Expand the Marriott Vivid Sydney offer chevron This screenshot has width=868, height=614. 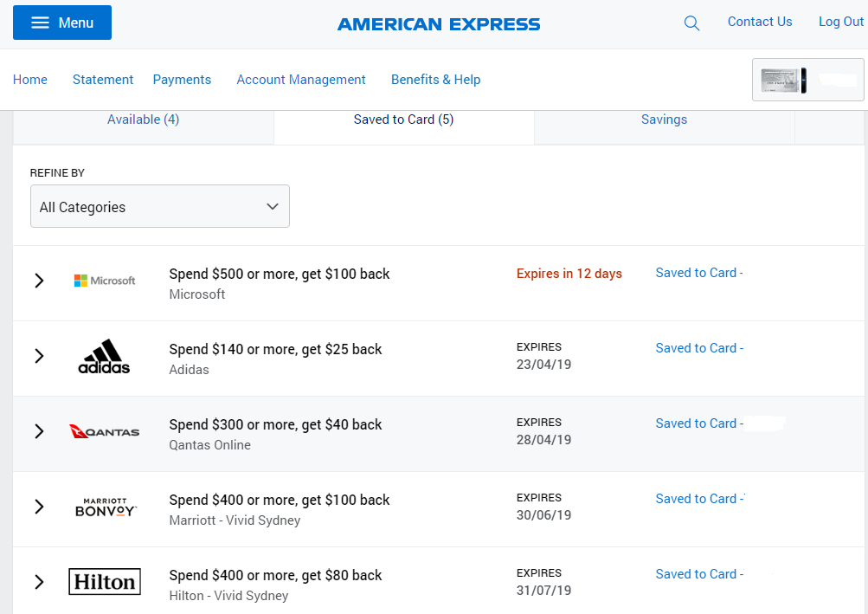click(x=39, y=507)
